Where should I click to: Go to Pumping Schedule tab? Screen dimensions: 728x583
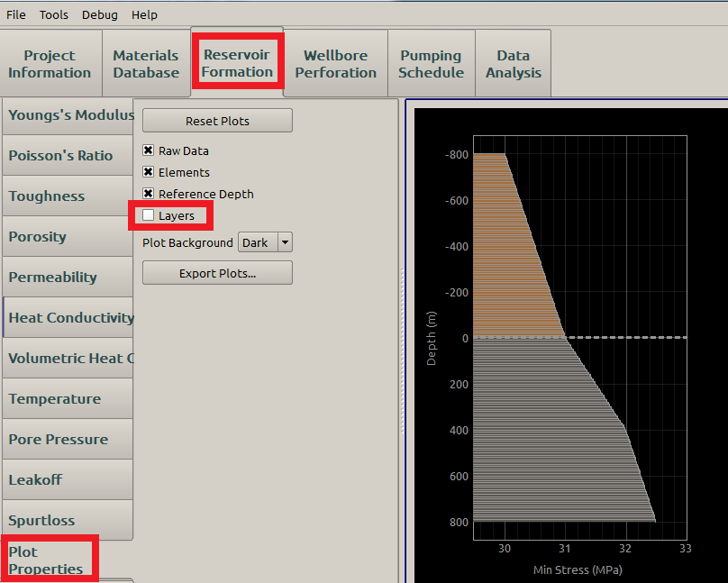click(x=431, y=64)
